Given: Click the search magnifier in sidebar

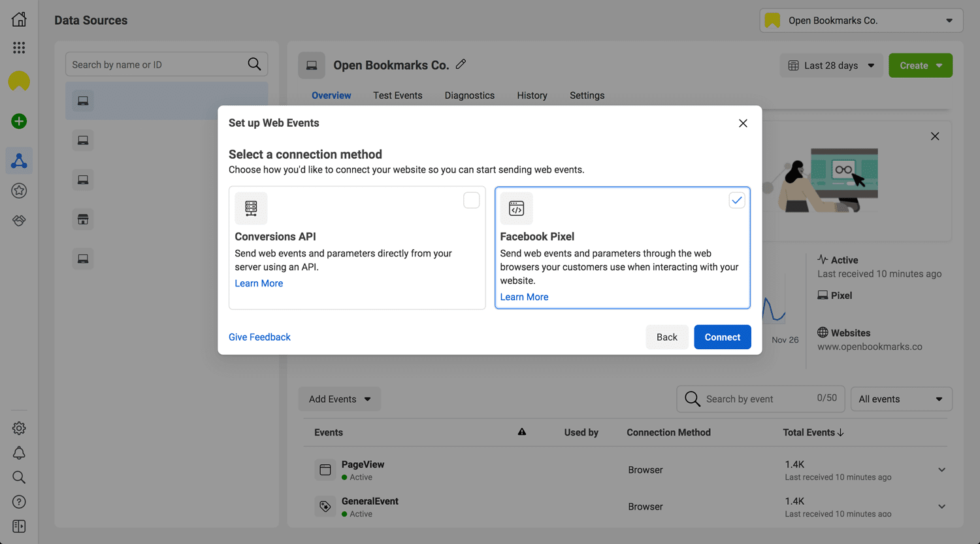Looking at the screenshot, I should click(x=19, y=477).
